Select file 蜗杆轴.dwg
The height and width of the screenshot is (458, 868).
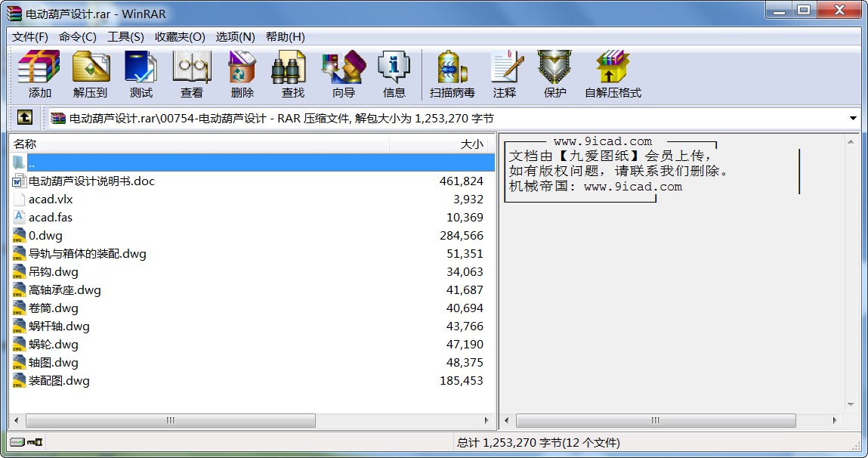[x=59, y=326]
